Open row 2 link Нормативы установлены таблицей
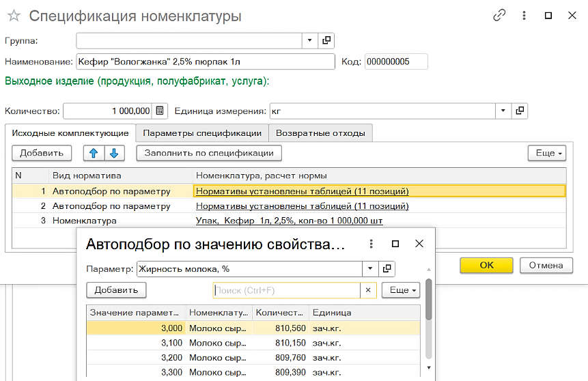This screenshot has width=588, height=381. 303,206
